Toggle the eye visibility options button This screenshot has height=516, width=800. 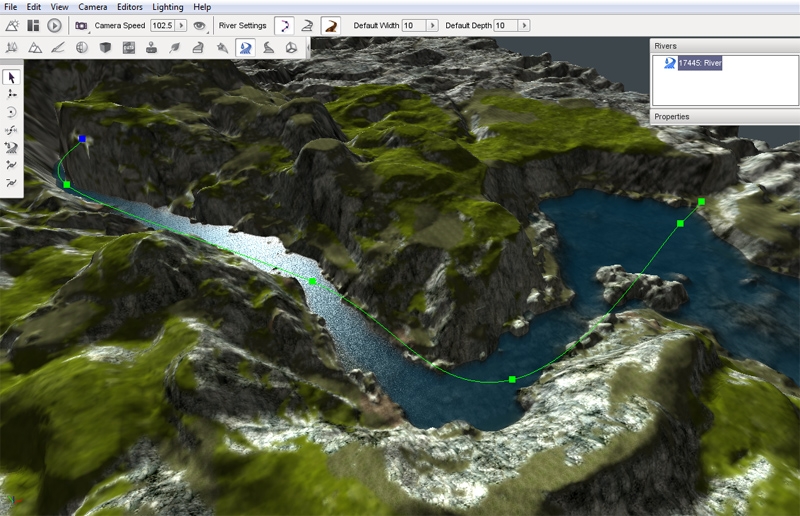pos(200,24)
